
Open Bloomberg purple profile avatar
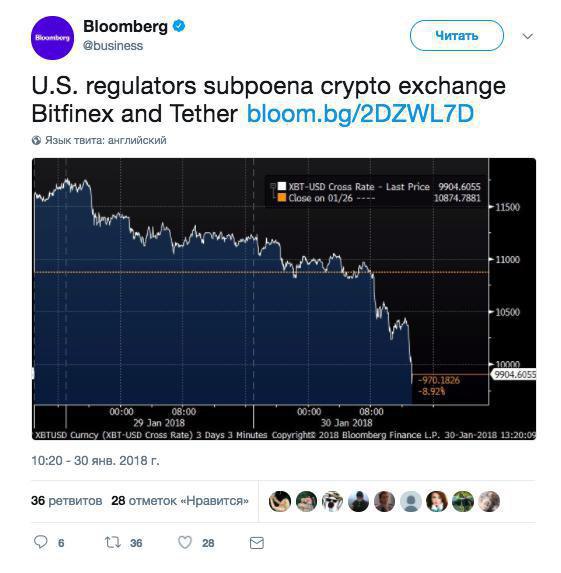pyautogui.click(x=53, y=38)
